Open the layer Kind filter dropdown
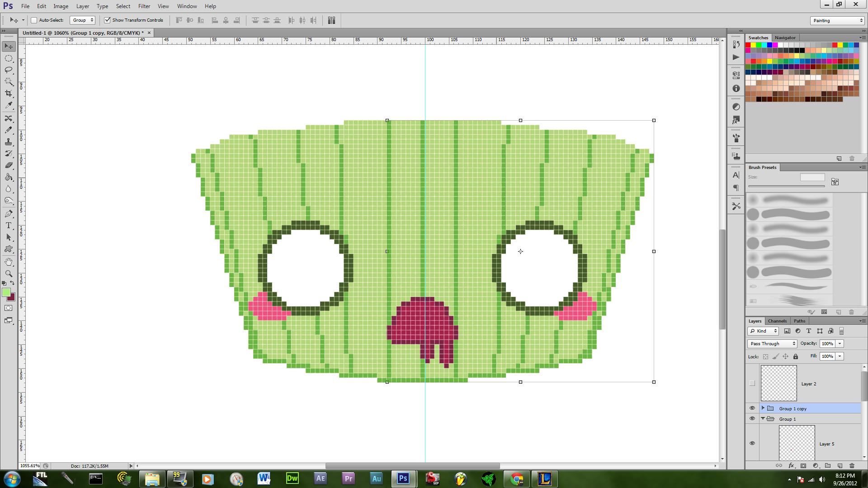 tap(763, 331)
